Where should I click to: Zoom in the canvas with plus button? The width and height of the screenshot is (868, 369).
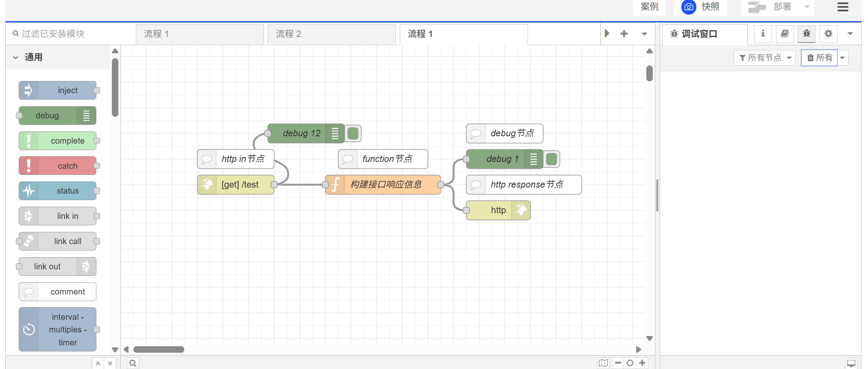point(642,363)
